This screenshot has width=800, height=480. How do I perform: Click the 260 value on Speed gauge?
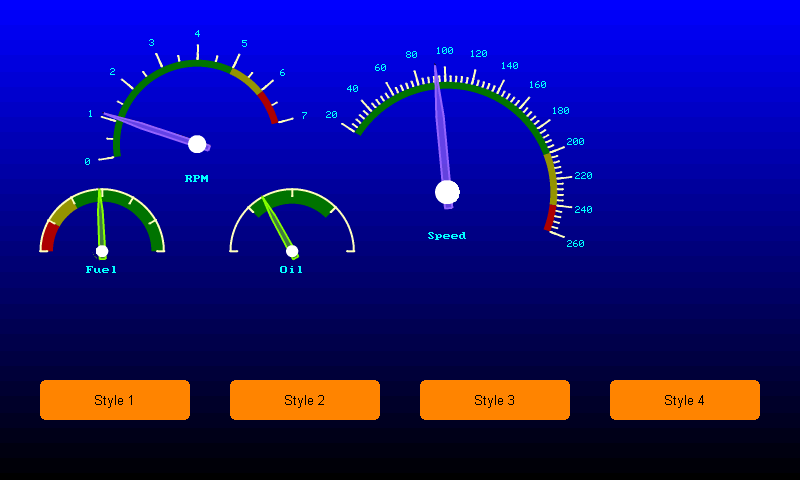(x=575, y=243)
